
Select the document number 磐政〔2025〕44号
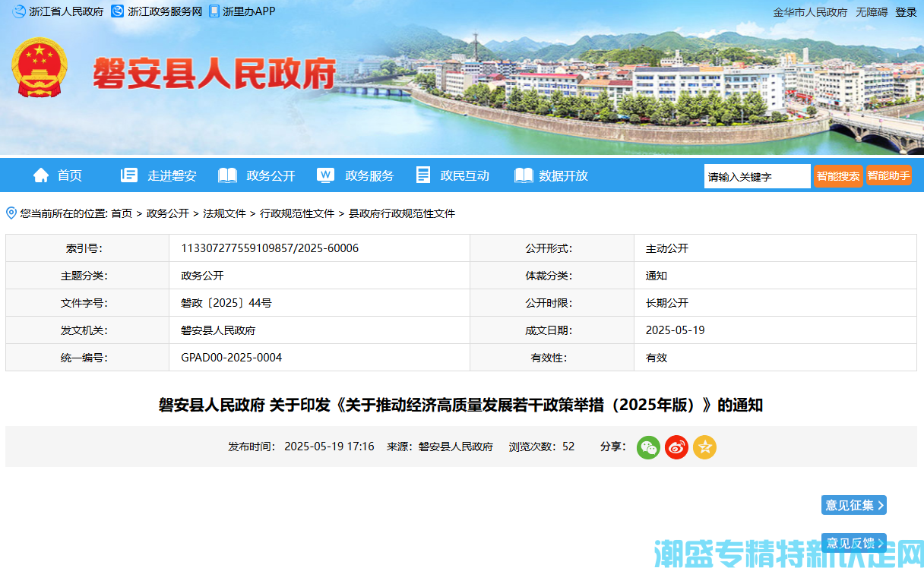click(226, 303)
